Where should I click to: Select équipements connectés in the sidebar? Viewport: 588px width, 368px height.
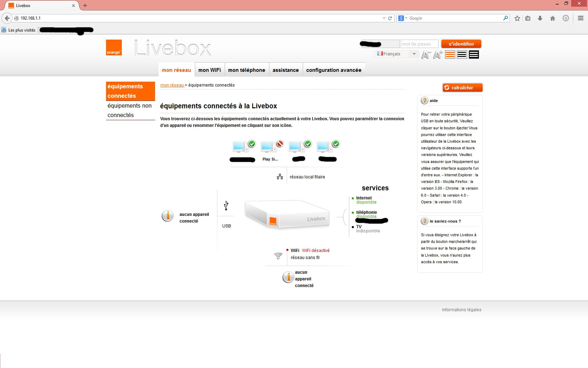130,91
